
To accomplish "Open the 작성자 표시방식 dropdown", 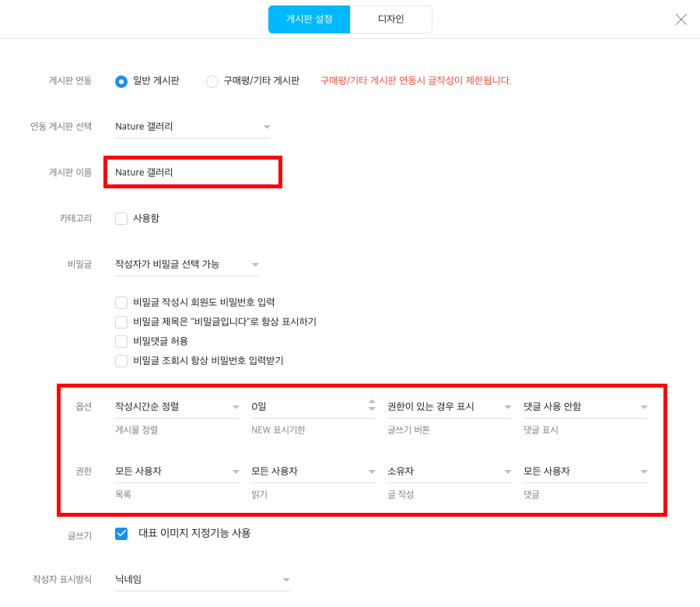I will tap(202, 580).
